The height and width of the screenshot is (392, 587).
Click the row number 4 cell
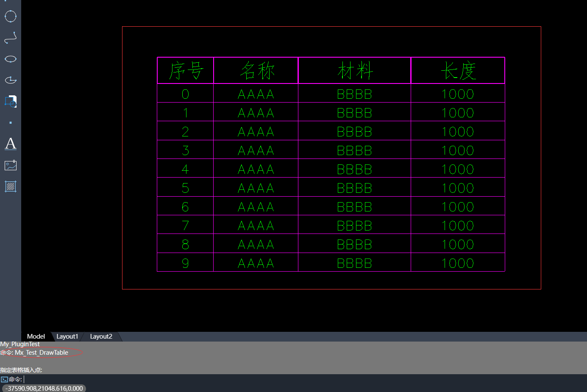tap(186, 169)
